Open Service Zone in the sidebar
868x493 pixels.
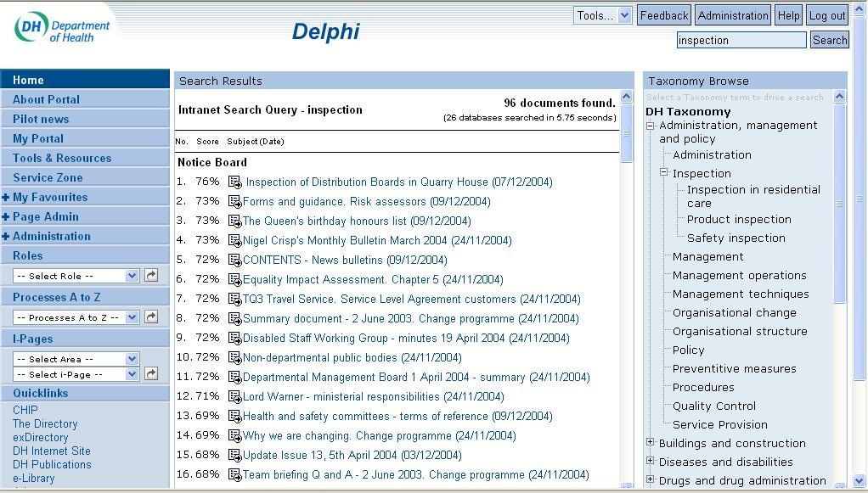(x=85, y=177)
